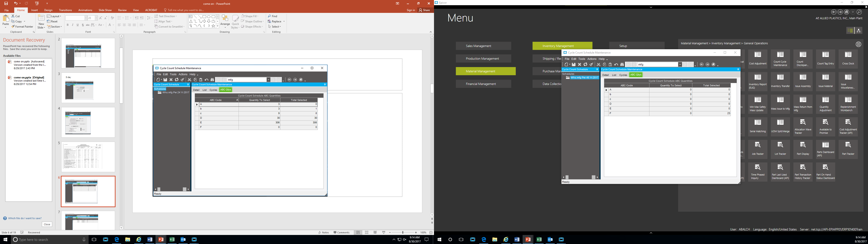This screenshot has width=868, height=244.
Task: Open the Count Tag Entry tile
Action: coord(826,59)
